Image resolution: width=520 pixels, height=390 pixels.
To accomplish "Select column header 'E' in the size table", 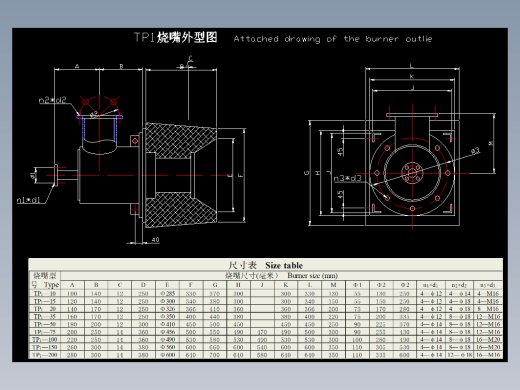I will [x=167, y=285].
